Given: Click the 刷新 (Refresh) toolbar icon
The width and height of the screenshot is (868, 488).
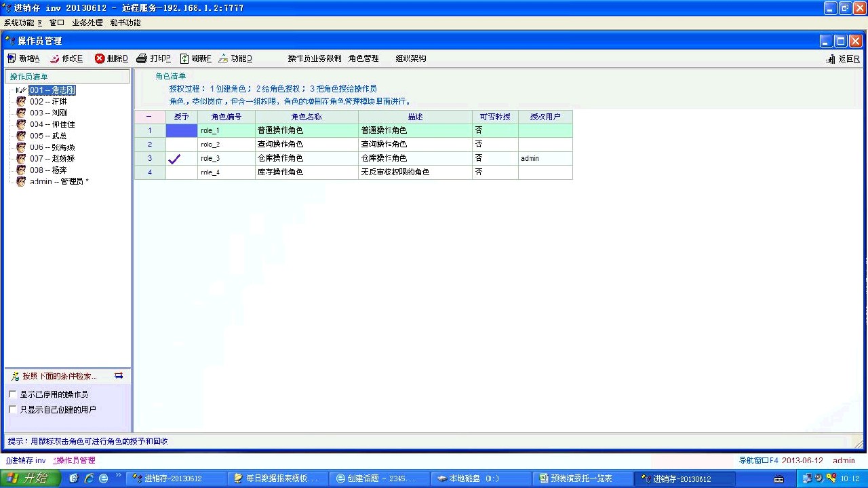Looking at the screenshot, I should coord(184,58).
